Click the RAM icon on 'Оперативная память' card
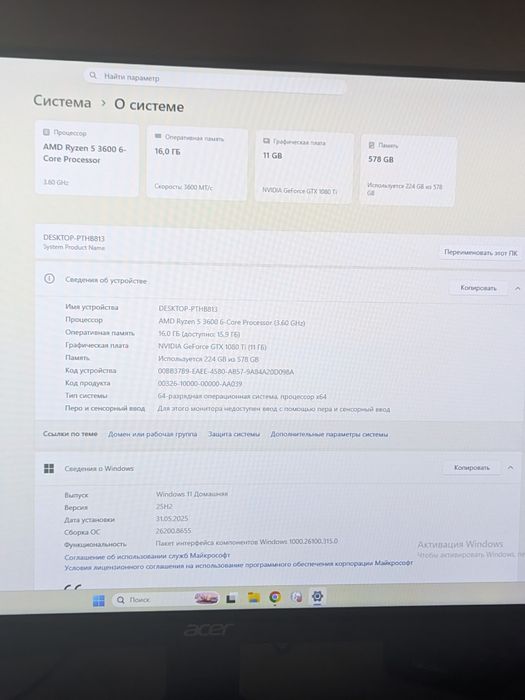Screen dimensions: 525x700 tap(158, 136)
